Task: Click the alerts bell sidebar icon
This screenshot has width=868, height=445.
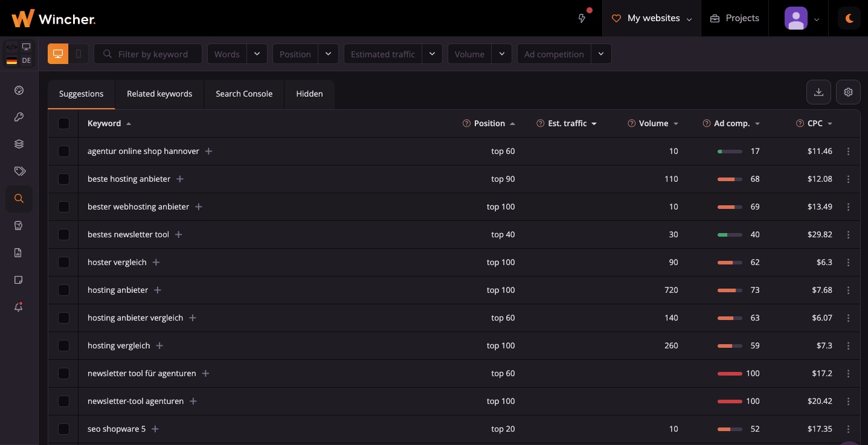Action: pos(19,307)
